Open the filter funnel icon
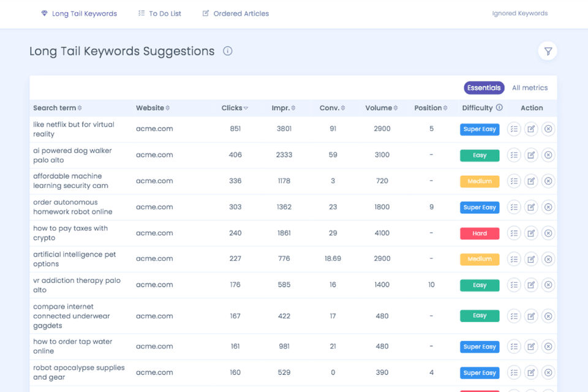588x392 pixels. tap(548, 51)
